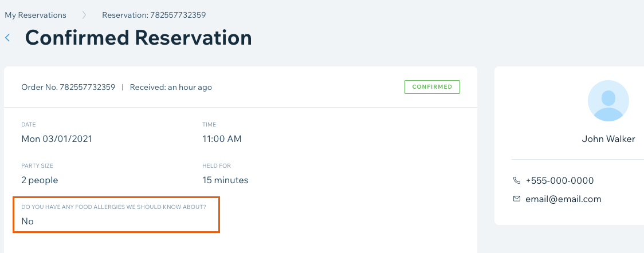The width and height of the screenshot is (644, 253).
Task: Click the John Walker customer name
Action: [608, 139]
